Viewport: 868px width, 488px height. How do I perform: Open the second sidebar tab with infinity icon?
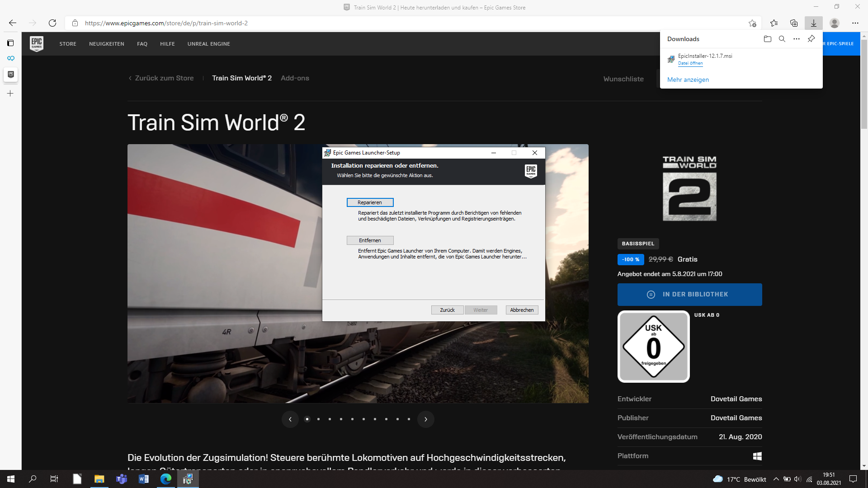click(11, 58)
